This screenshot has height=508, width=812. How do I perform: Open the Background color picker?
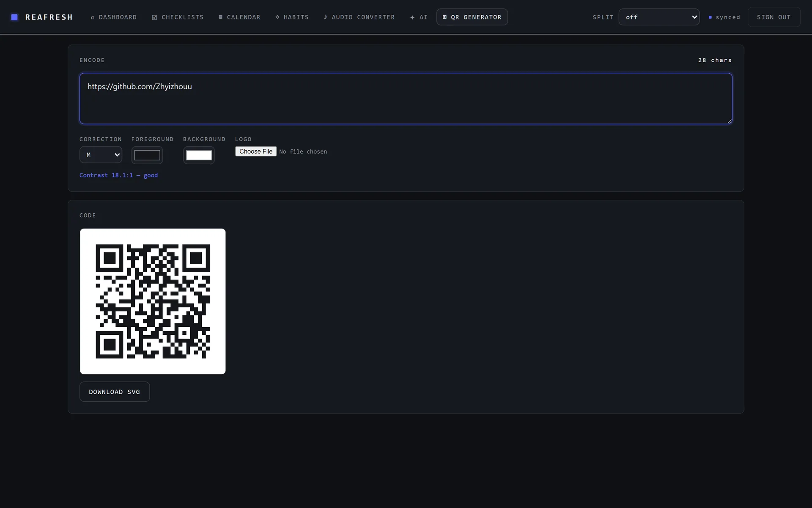[199, 155]
